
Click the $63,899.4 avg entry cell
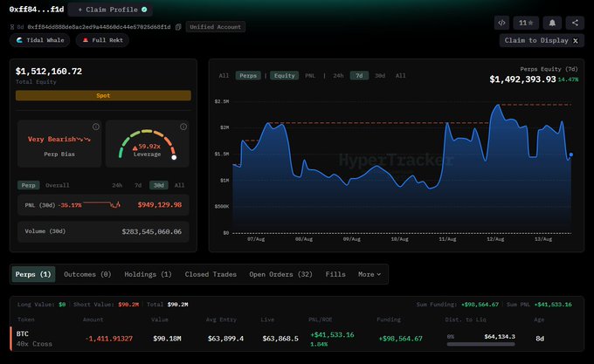(225, 339)
